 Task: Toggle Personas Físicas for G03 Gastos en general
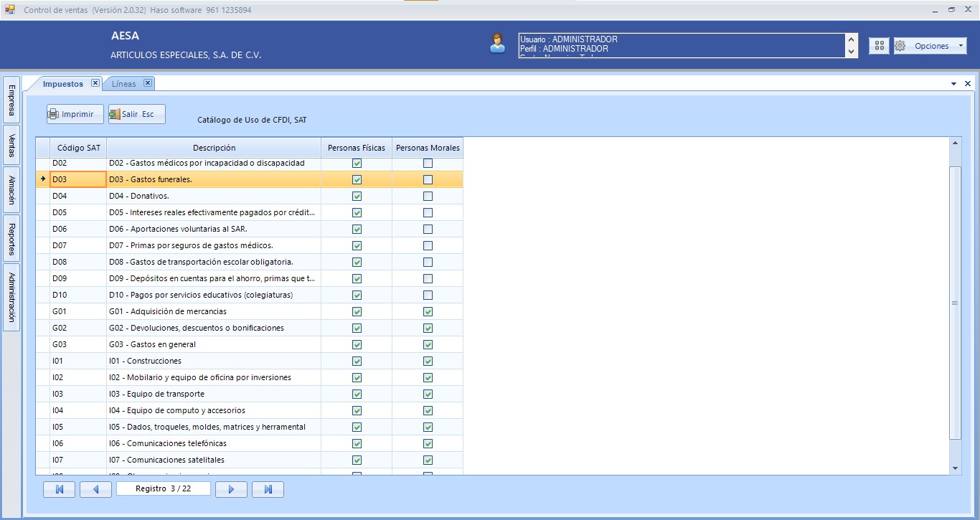[x=357, y=345]
